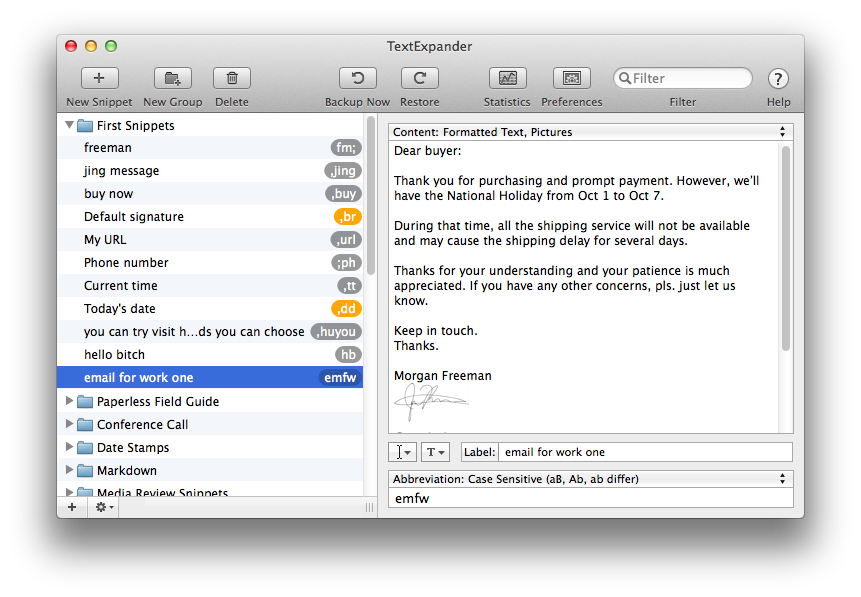
Task: Select the Conference Call folder
Action: tap(210, 425)
